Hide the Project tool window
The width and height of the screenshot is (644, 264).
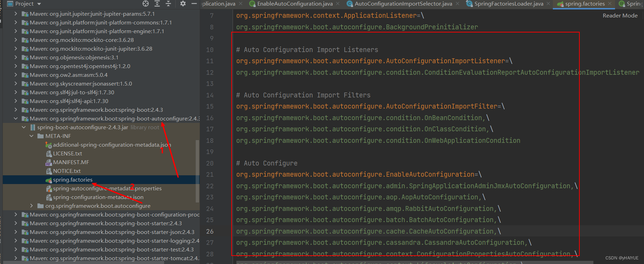[x=194, y=3]
